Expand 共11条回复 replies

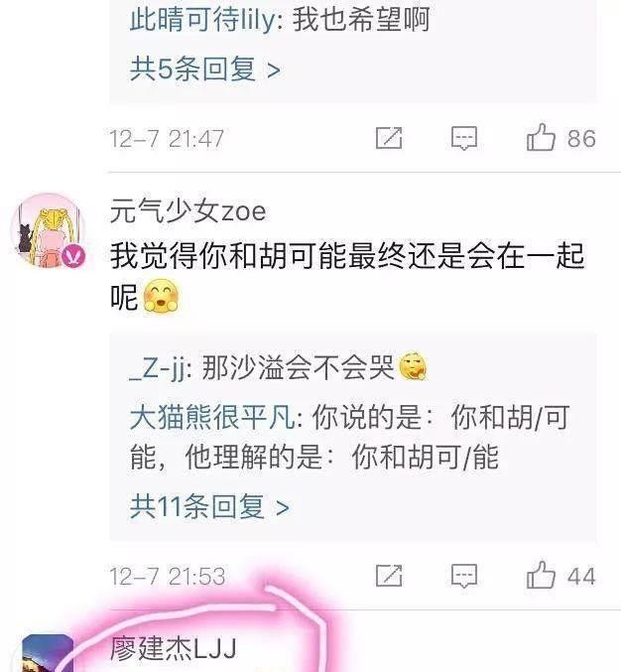(210, 507)
